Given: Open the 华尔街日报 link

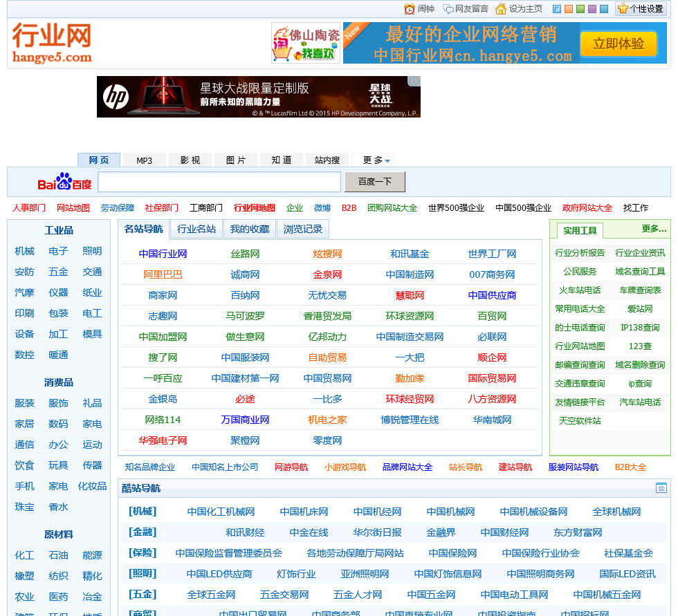Looking at the screenshot, I should tap(377, 532).
